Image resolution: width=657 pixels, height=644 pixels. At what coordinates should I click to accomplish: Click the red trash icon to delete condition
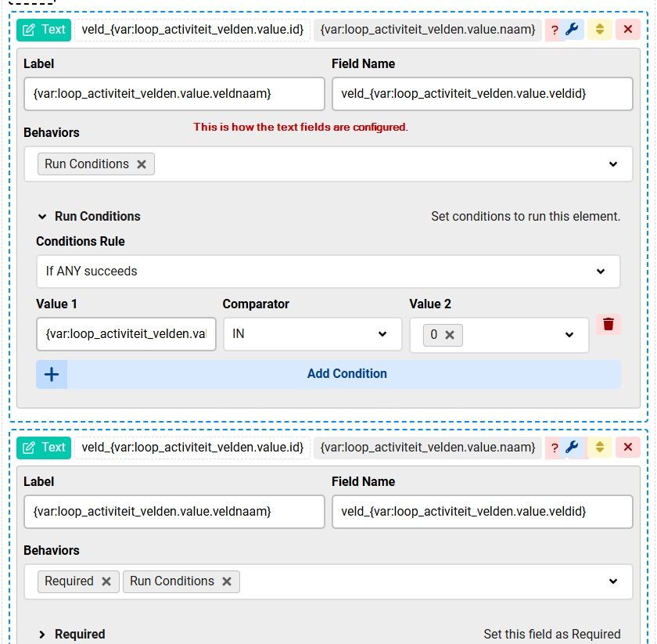(609, 324)
